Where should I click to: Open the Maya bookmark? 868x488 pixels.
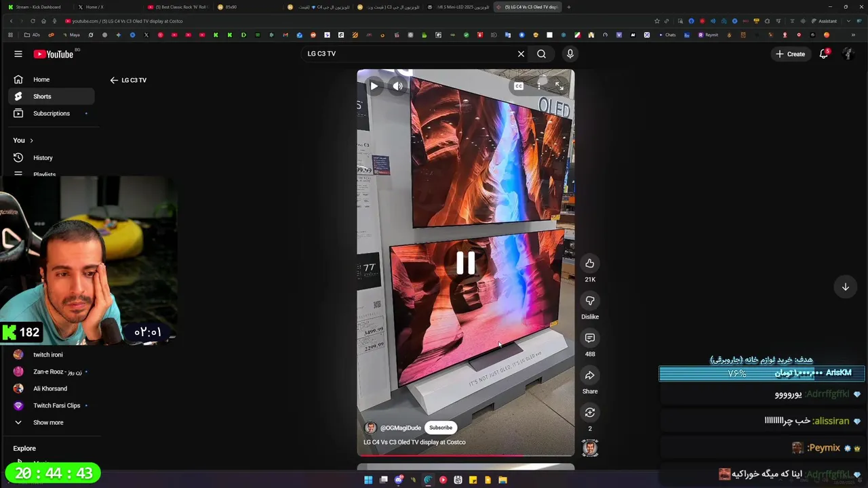[x=71, y=35]
